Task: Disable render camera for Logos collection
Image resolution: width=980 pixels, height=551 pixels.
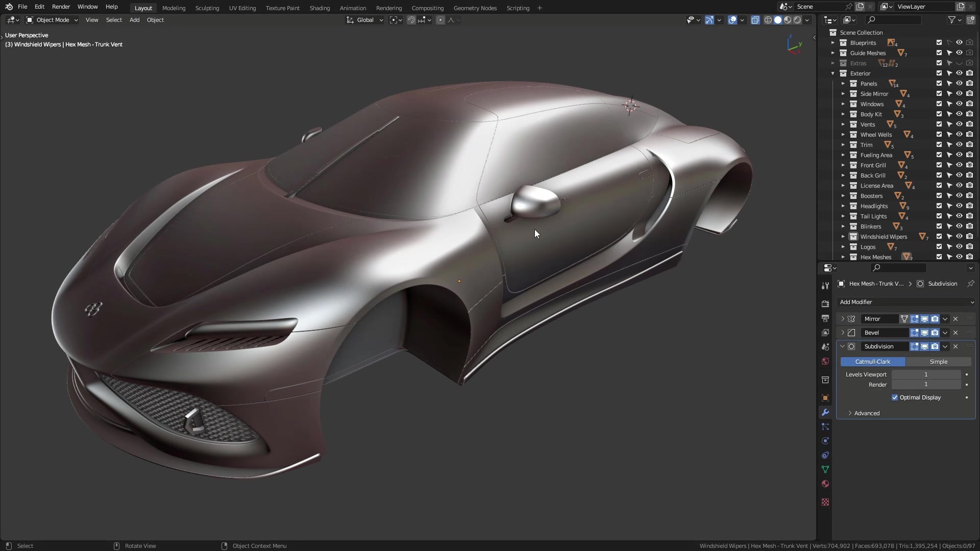Action: coord(969,246)
